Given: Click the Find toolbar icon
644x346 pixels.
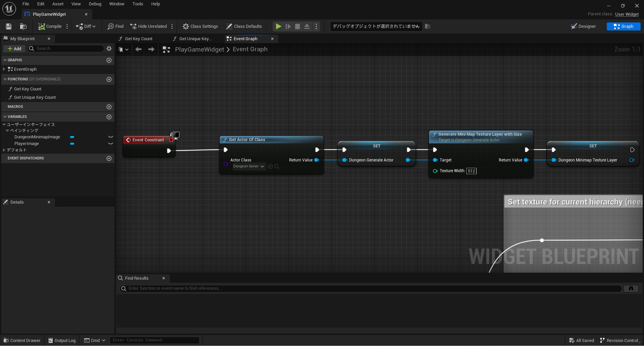Looking at the screenshot, I should [x=115, y=26].
